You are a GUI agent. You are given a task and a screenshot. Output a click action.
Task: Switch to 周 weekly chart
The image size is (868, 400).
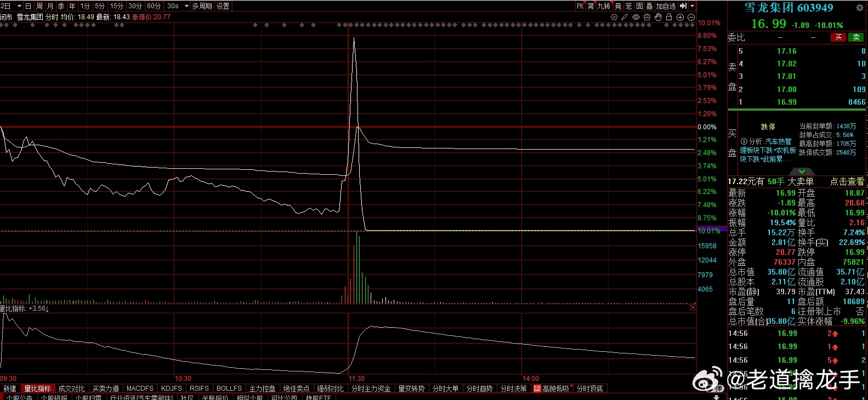(39, 6)
